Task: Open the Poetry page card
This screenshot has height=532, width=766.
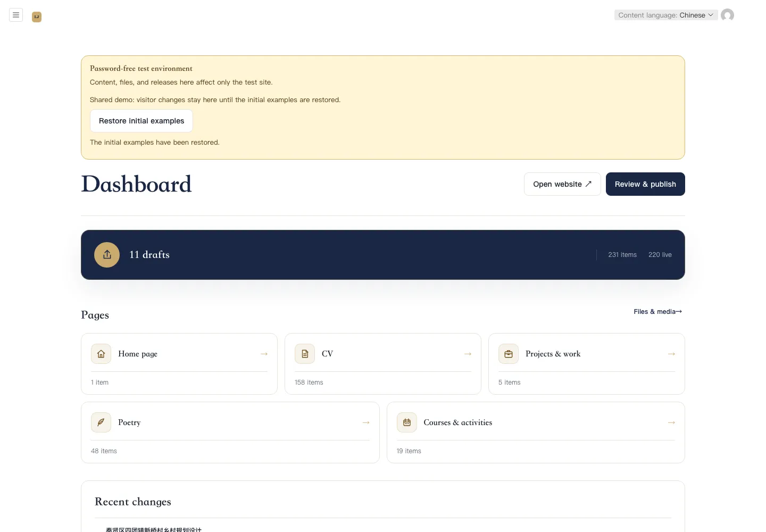Action: point(230,433)
